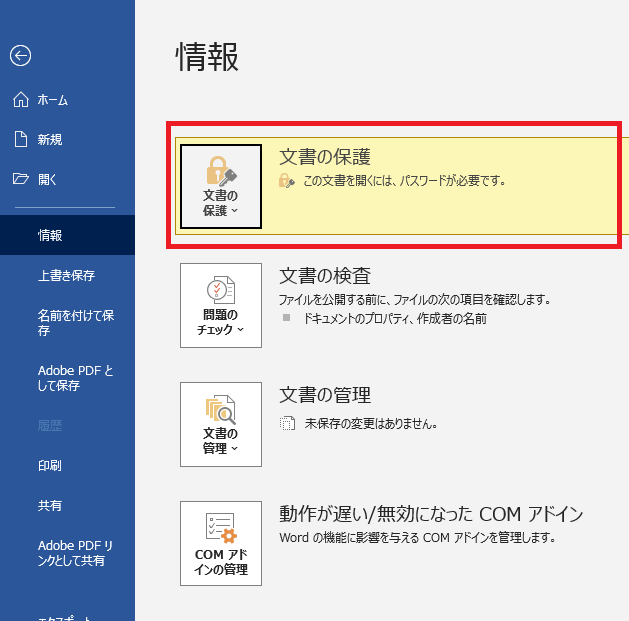This screenshot has width=629, height=621.
Task: Click text ファイルを公開する前に、ファイルの次の項目を確認します。
Action: click(415, 299)
